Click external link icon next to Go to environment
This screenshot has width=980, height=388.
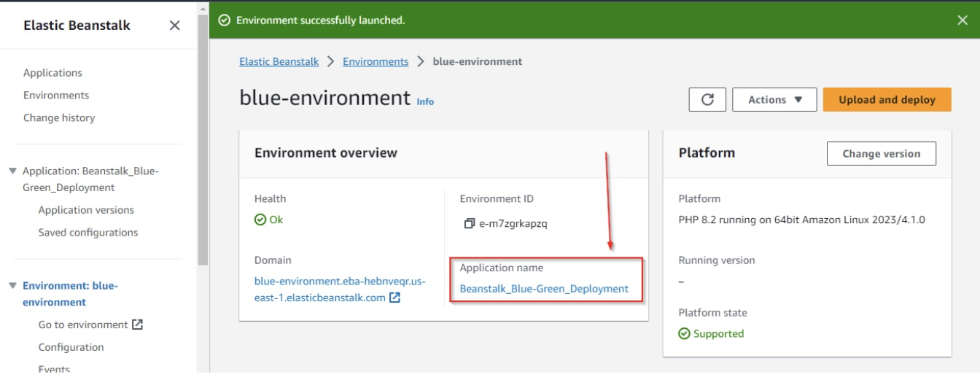point(137,325)
